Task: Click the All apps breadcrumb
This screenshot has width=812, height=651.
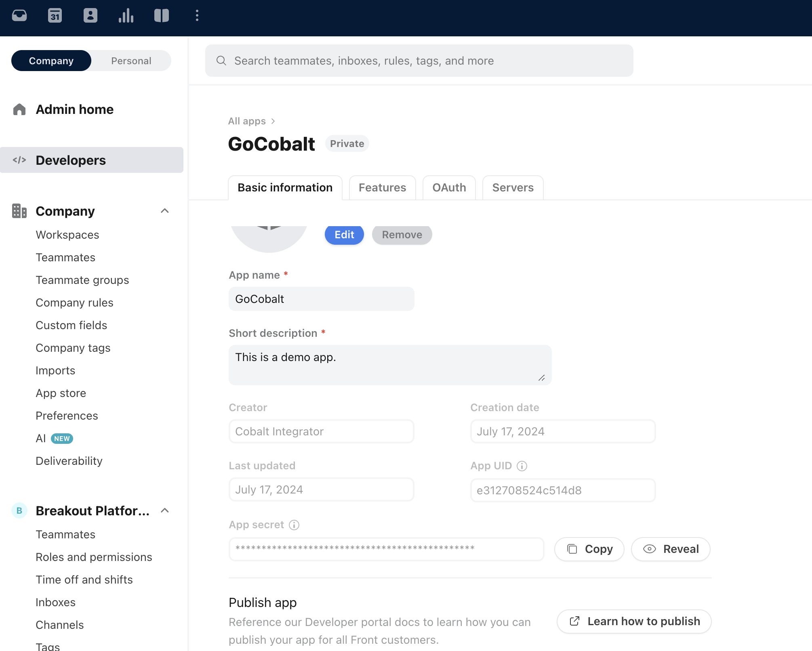Action: tap(247, 121)
